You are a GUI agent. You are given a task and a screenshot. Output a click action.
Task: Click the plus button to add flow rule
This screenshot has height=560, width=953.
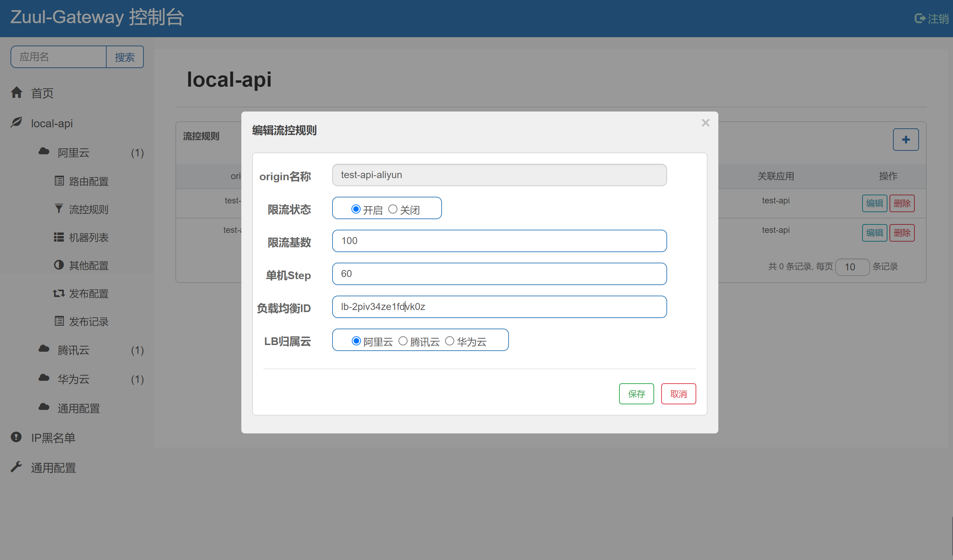point(906,140)
